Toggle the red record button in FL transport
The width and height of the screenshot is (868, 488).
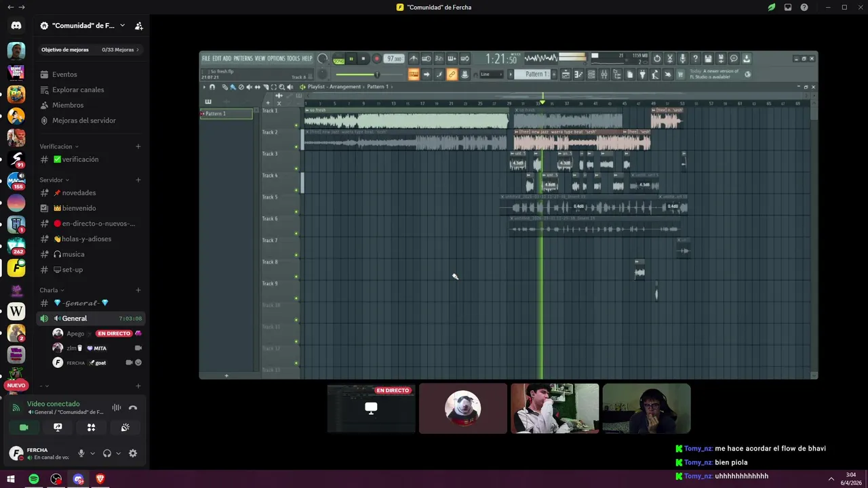click(376, 59)
